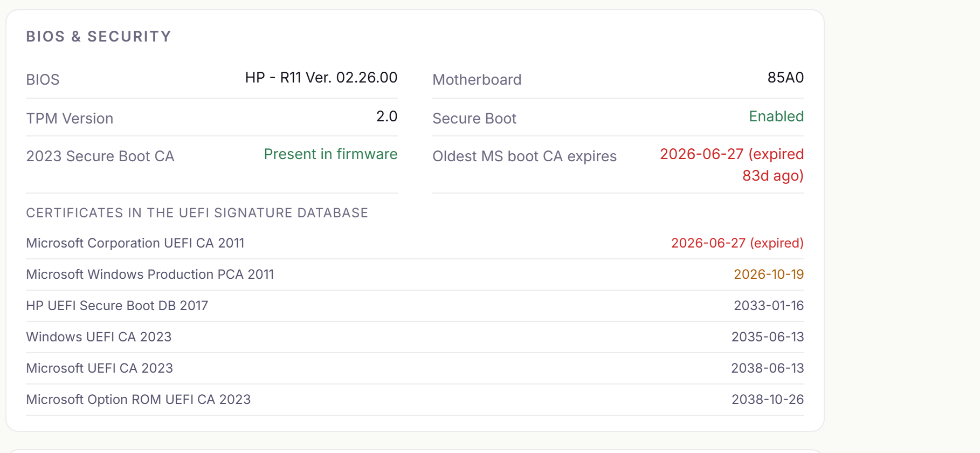Click the TPM Version label
Screen dimensions: 980x453
[70, 119]
